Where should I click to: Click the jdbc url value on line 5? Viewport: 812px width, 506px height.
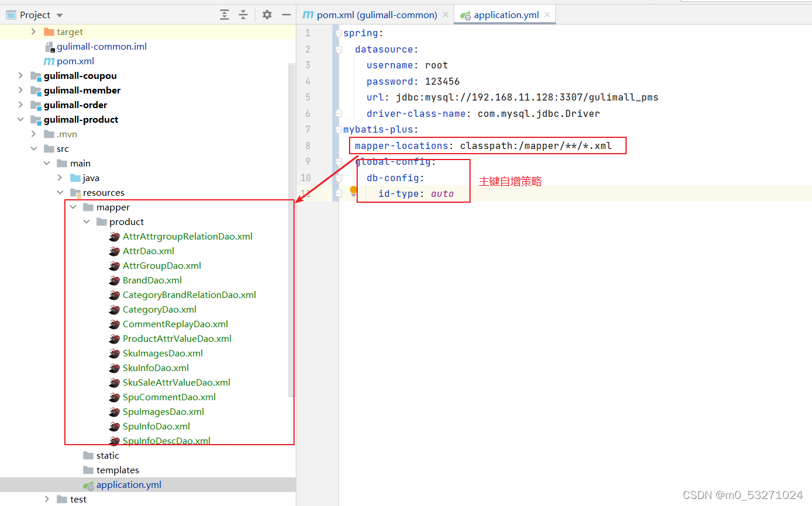coord(527,97)
